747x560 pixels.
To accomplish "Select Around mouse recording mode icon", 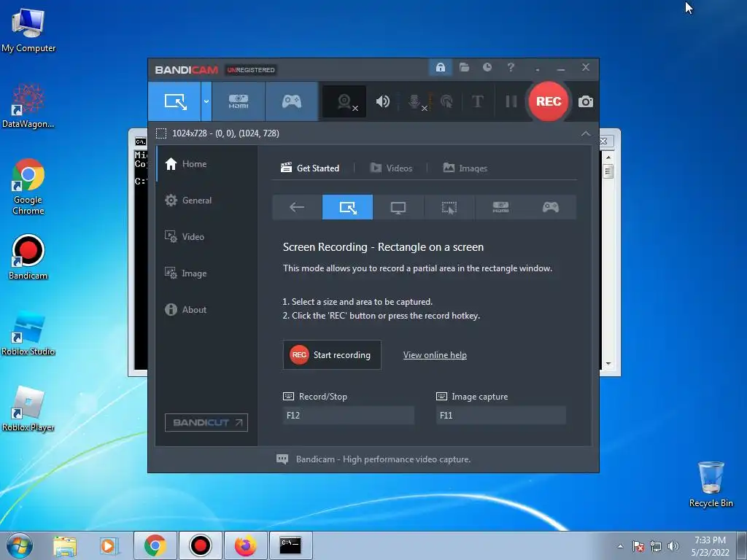I will click(x=449, y=207).
